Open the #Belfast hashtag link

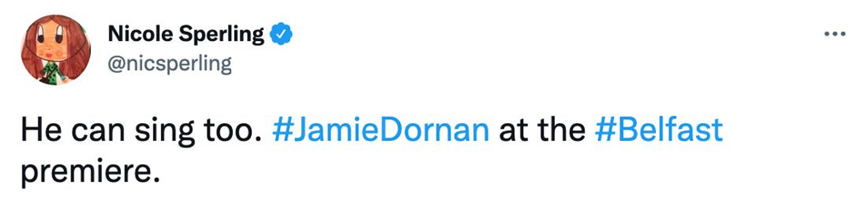pos(659,130)
